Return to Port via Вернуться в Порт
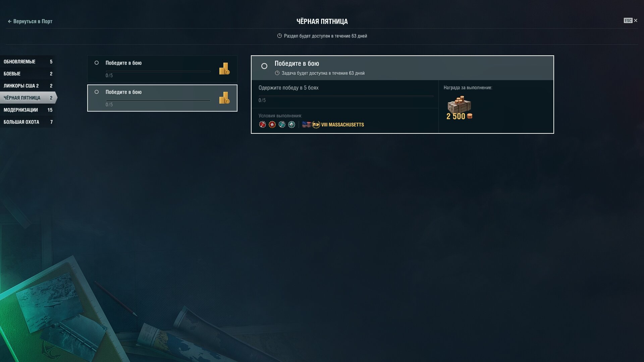The image size is (644, 362). click(30, 21)
